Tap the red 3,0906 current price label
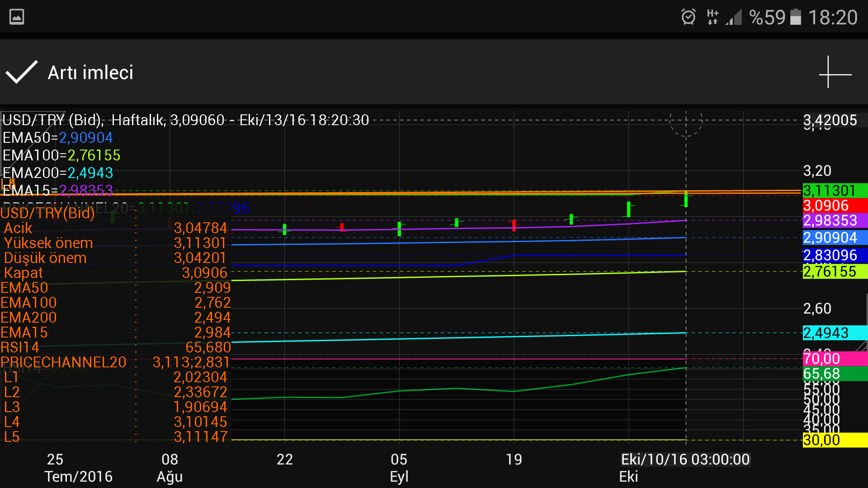Image resolution: width=868 pixels, height=488 pixels. (x=835, y=206)
